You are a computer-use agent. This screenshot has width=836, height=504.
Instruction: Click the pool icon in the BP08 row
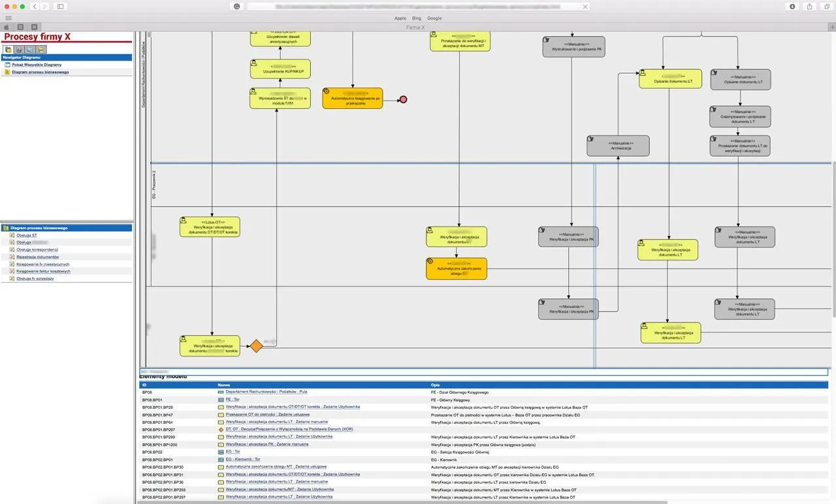221,392
